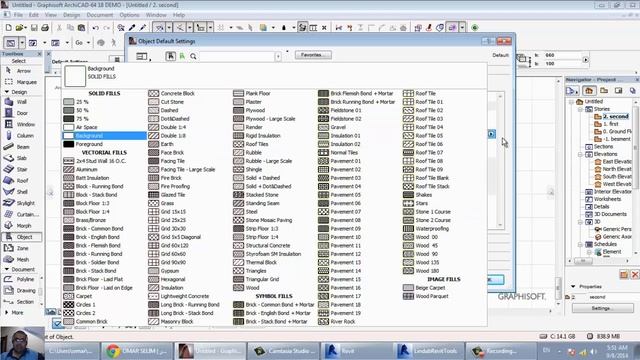This screenshot has width=640, height=360.
Task: Click the Favorites button
Action: (x=313, y=55)
